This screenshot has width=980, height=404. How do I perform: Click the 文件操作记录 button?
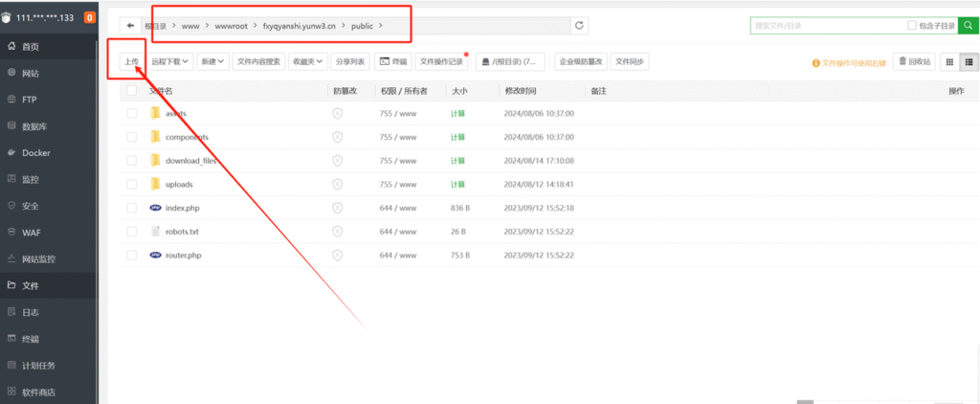[441, 61]
